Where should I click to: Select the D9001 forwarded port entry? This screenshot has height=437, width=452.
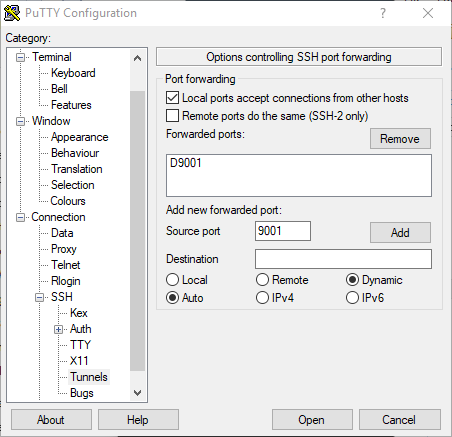tap(186, 163)
